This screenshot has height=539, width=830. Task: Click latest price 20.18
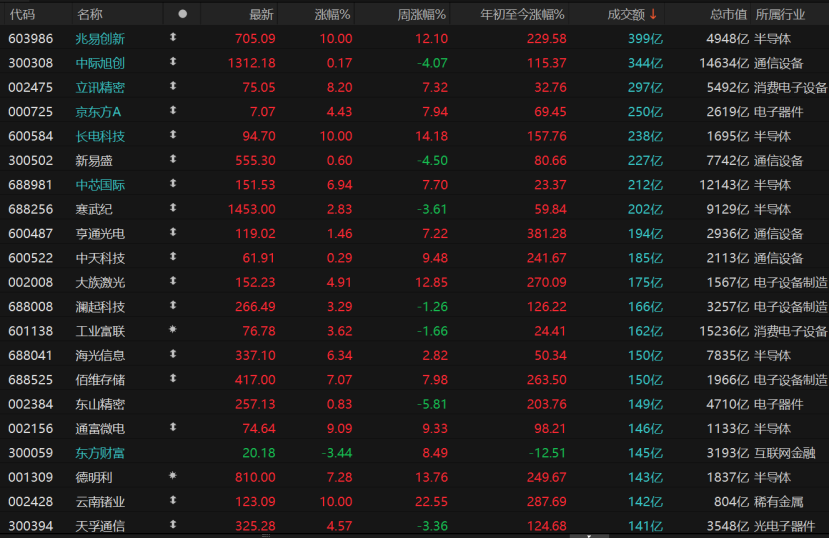259,453
